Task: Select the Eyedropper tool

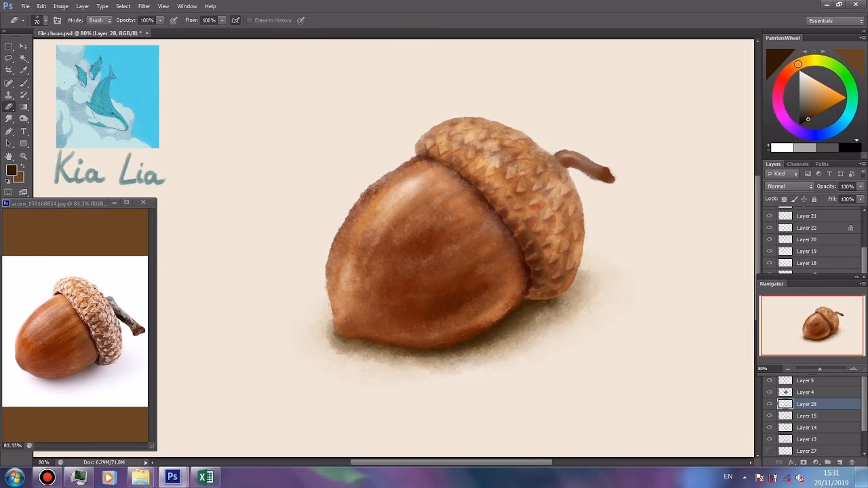Action: [24, 70]
